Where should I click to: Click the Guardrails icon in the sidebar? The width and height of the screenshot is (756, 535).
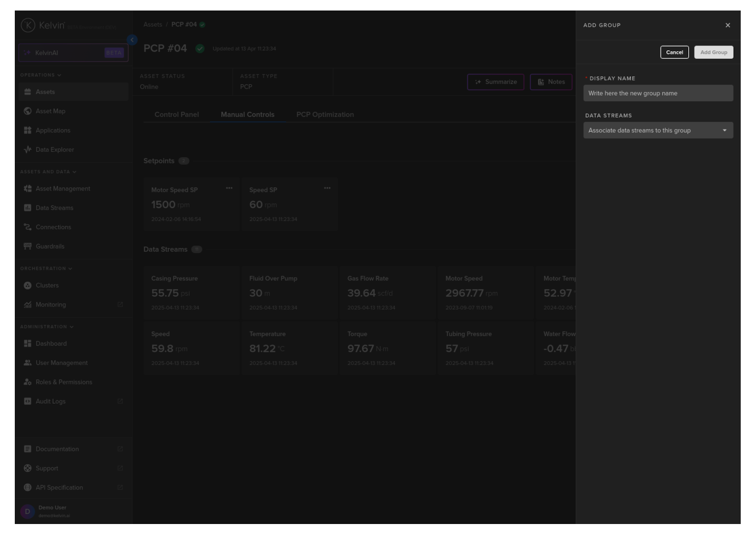[28, 246]
